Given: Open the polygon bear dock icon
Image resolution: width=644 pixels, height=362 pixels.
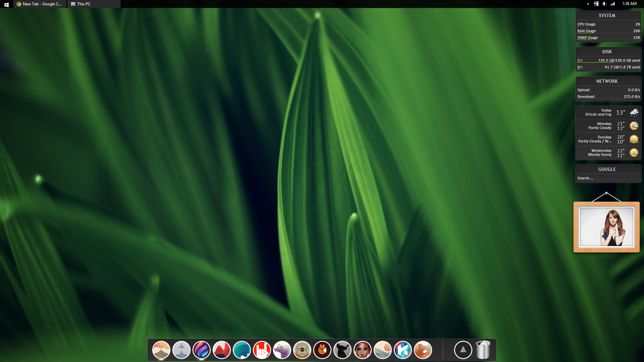Looking at the screenshot, I should tap(282, 350).
